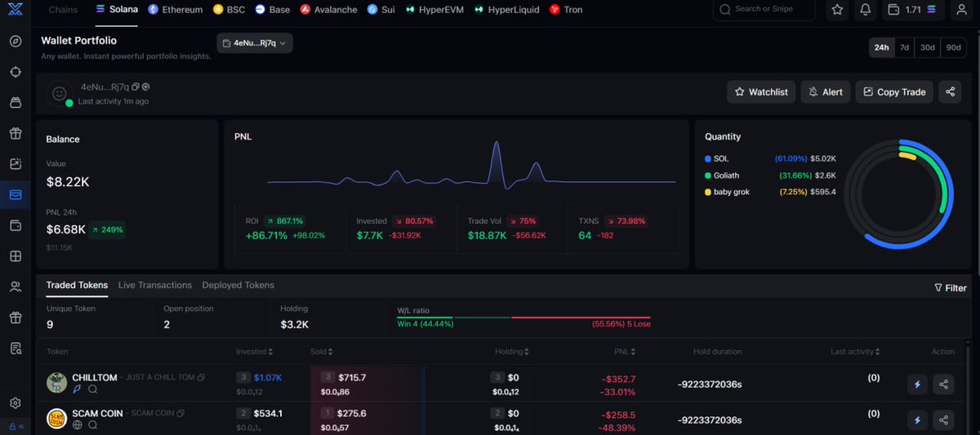980x435 pixels.
Task: Click quick-trade lightning icon for CHILLTOM
Action: click(x=917, y=384)
